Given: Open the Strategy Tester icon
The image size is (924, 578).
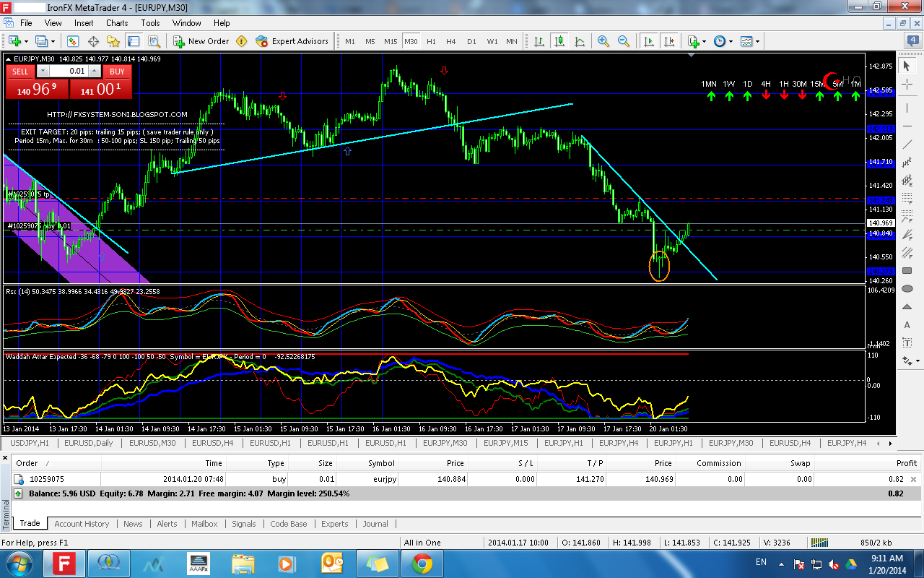Looking at the screenshot, I should (154, 41).
